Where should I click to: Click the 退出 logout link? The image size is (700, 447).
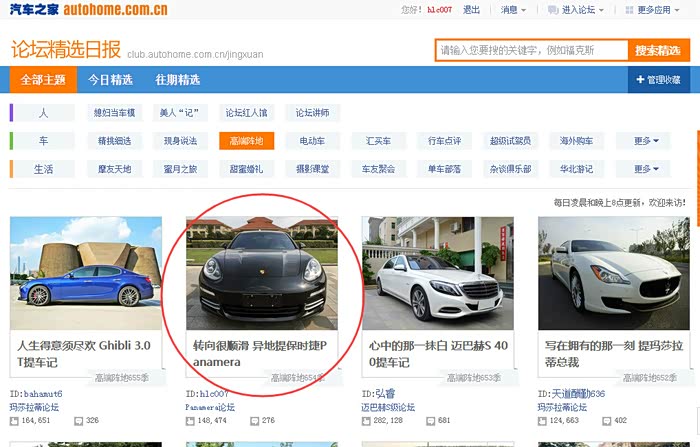point(471,10)
